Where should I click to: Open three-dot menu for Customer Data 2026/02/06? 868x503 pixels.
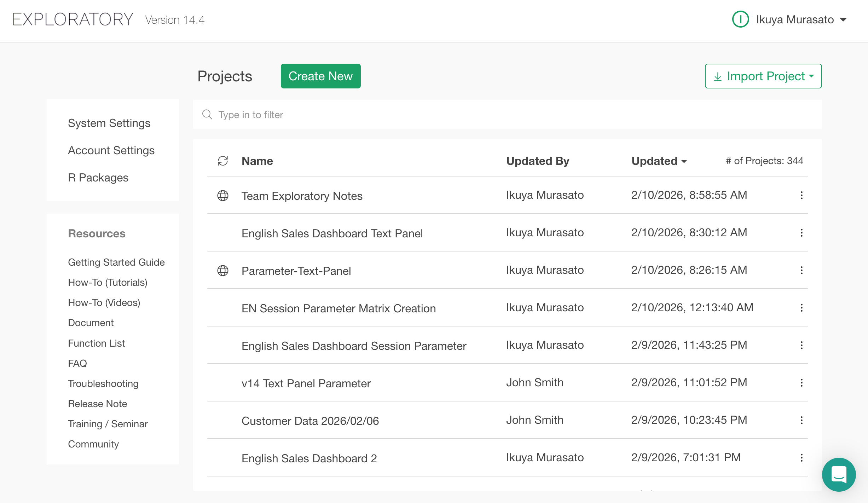[802, 420]
